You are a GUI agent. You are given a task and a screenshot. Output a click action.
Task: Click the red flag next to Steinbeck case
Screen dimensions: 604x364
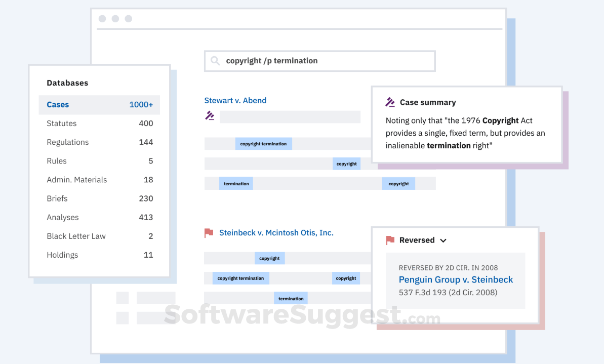pyautogui.click(x=209, y=232)
